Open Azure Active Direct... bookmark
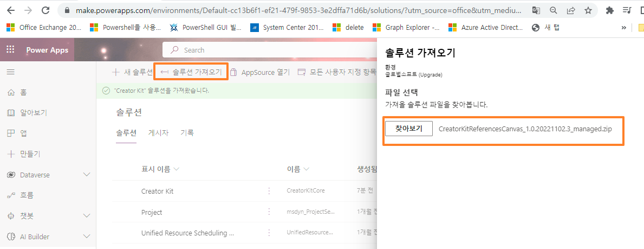 pyautogui.click(x=485, y=28)
